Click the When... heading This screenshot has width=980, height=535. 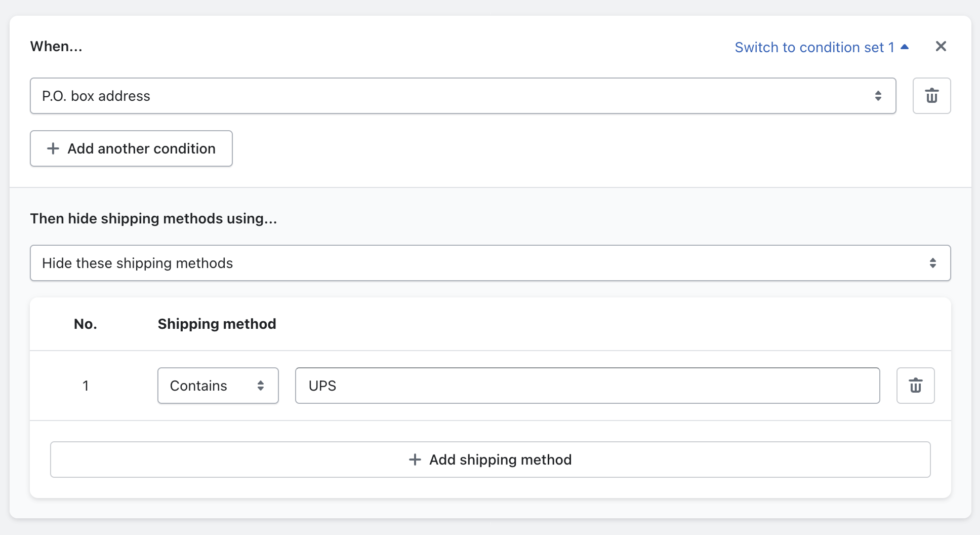pyautogui.click(x=56, y=46)
